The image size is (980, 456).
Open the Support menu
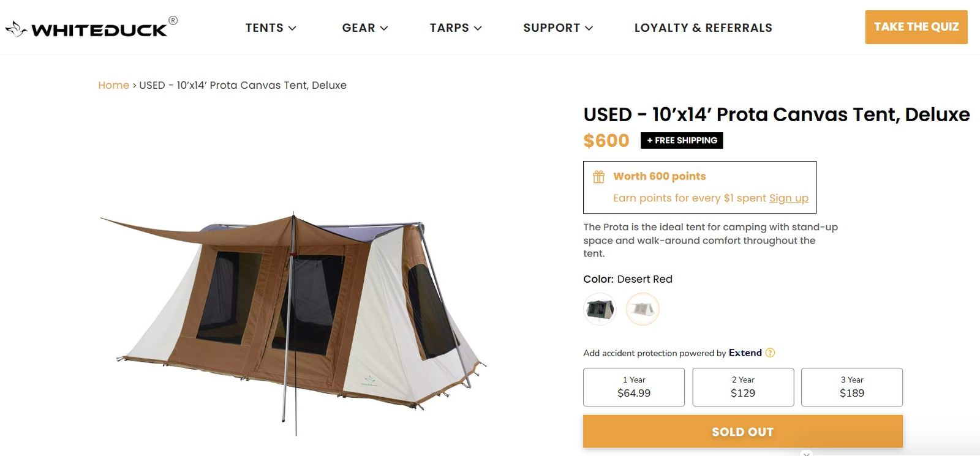click(557, 28)
